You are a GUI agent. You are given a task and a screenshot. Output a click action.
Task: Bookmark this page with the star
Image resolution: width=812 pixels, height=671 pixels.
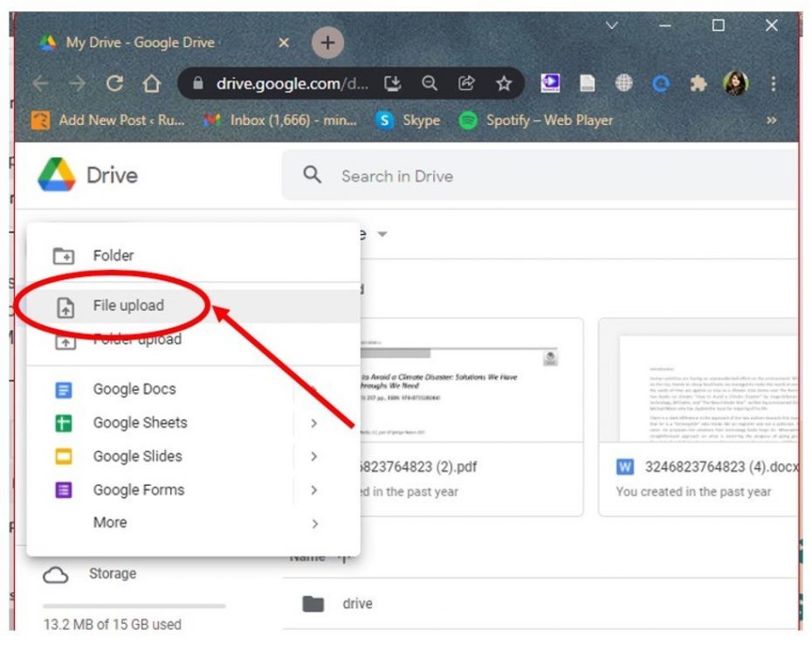tap(504, 83)
